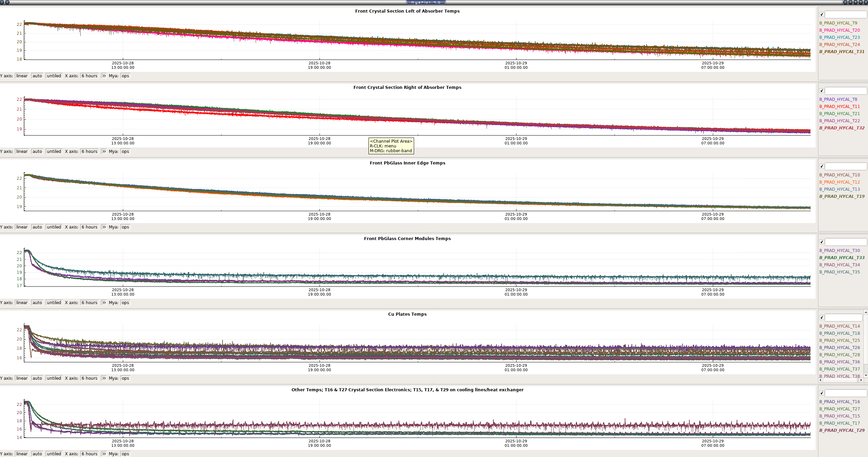Image resolution: width=868 pixels, height=457 pixels.
Task: Click the 'untiled' button under the Left of Absorber plot
Action: point(54,76)
